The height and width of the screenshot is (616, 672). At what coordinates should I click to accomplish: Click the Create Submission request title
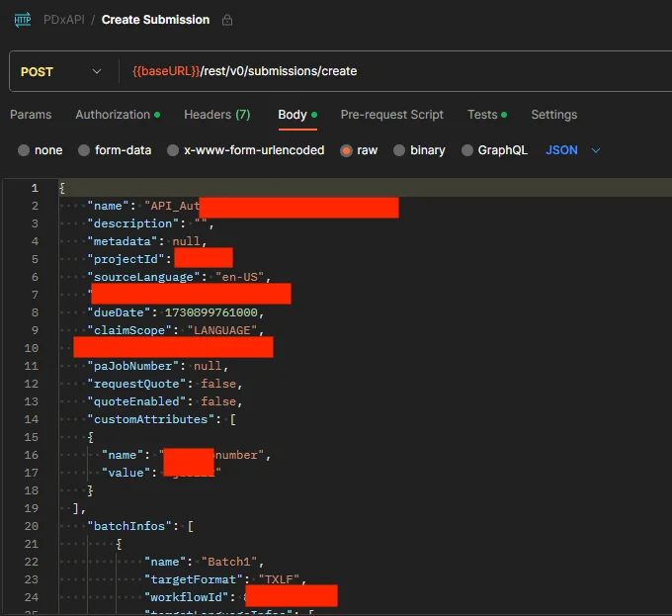[x=155, y=20]
